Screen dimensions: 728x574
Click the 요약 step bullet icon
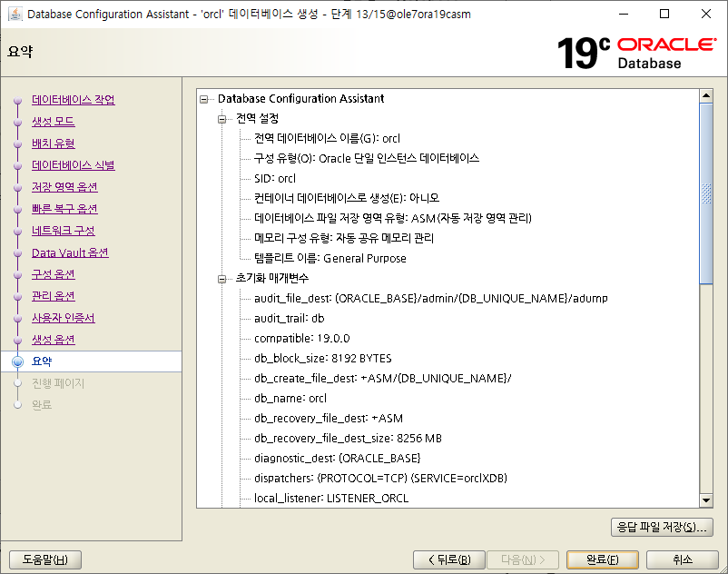coord(17,361)
